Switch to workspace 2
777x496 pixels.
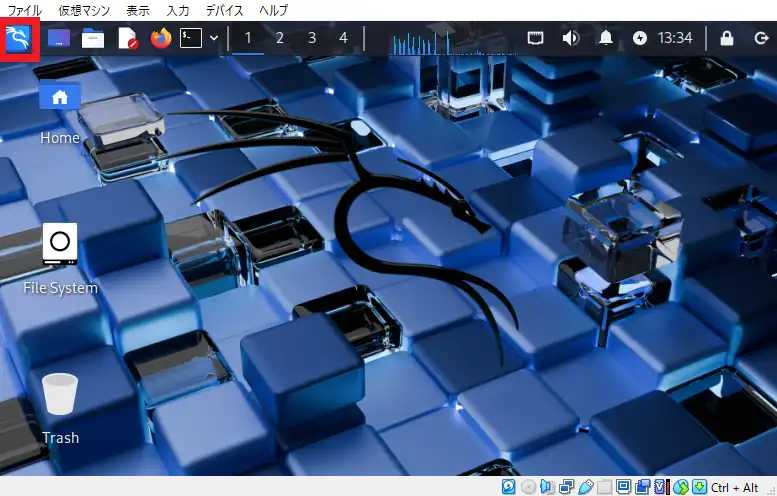(x=279, y=38)
